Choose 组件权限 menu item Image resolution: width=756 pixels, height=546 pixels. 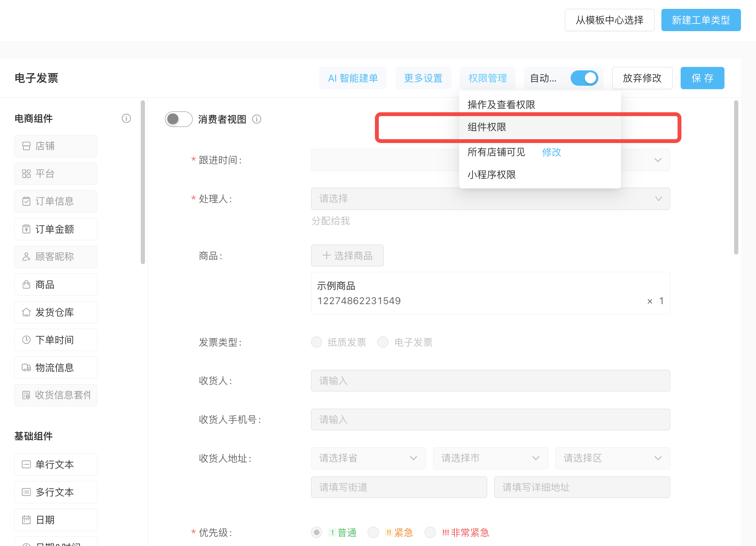[x=540, y=127]
